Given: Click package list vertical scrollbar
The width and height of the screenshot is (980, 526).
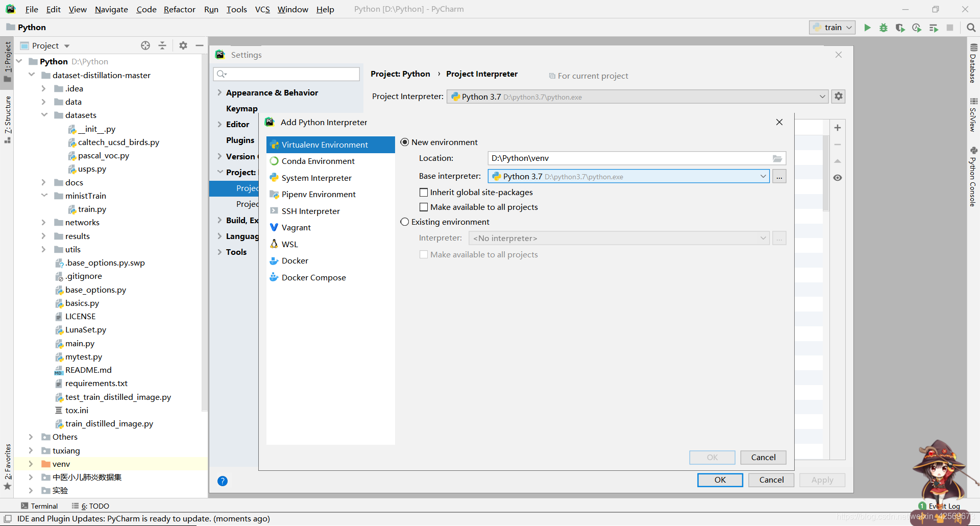Looking at the screenshot, I should pyautogui.click(x=826, y=173).
